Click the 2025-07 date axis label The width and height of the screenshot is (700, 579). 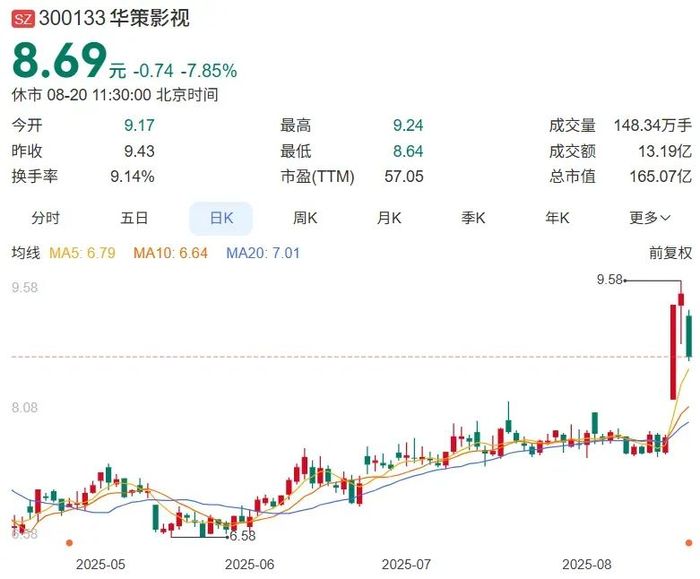coord(406,564)
